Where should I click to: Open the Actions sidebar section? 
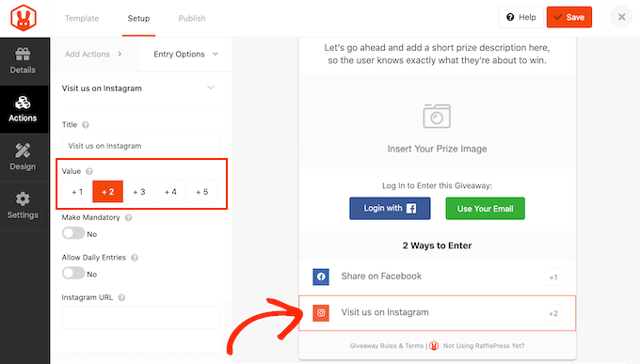23,109
